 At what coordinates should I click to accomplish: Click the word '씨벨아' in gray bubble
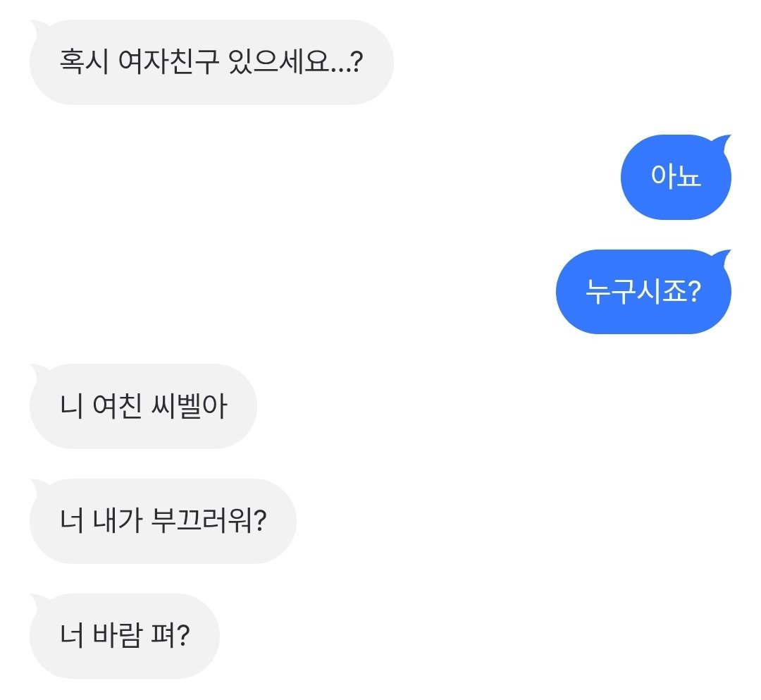(x=189, y=406)
